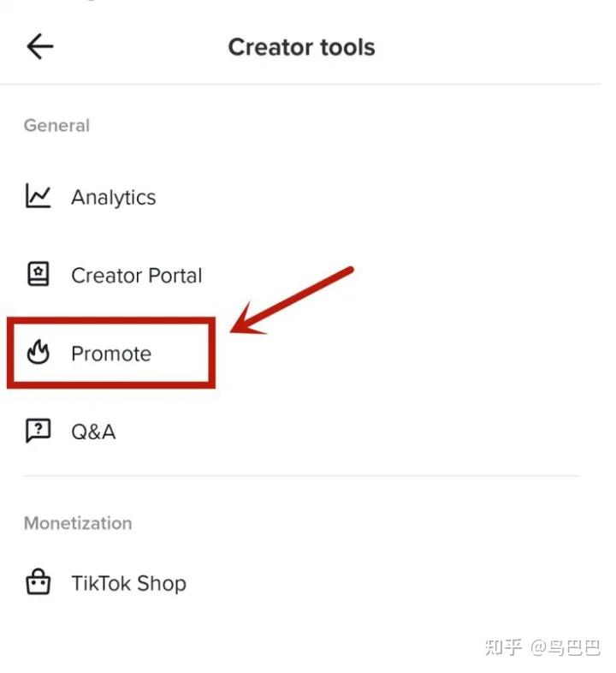The width and height of the screenshot is (616, 673).
Task: Click the 知乎 watermark logo
Action: tap(503, 646)
